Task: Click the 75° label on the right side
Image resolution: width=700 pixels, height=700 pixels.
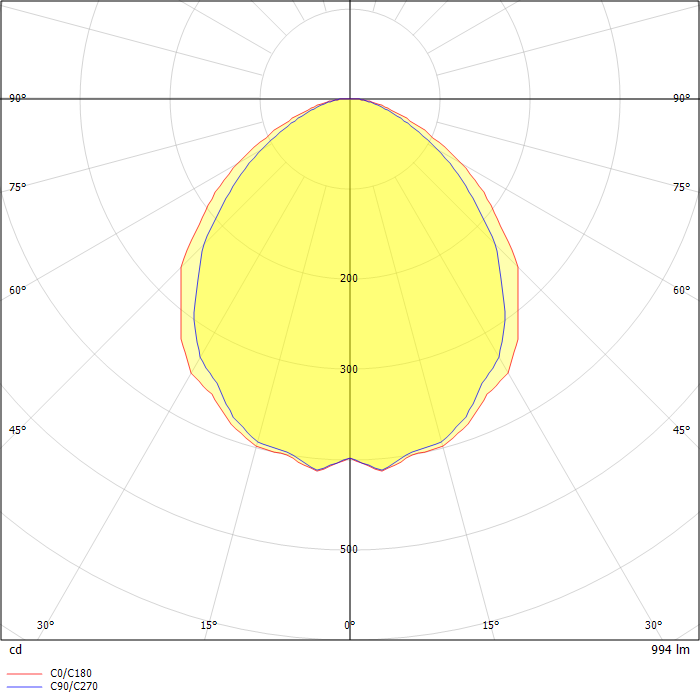Action: (682, 187)
